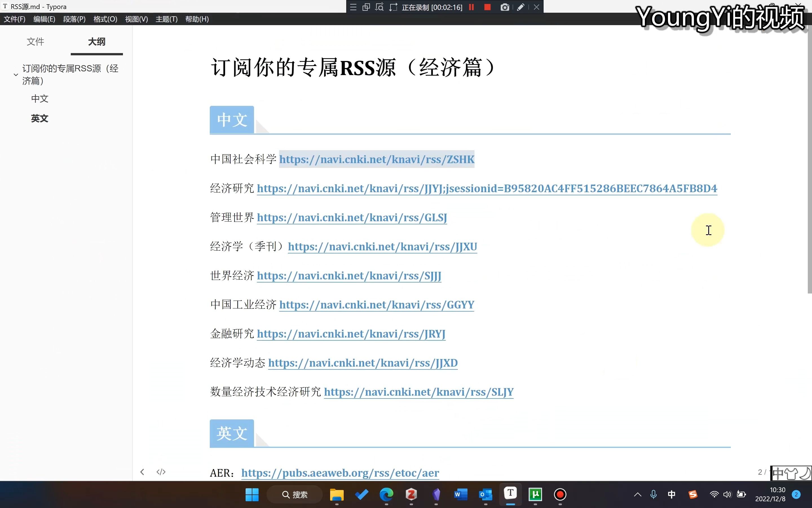Take a screenshot with the camera icon
Viewport: 812px width, 508px height.
pos(505,7)
